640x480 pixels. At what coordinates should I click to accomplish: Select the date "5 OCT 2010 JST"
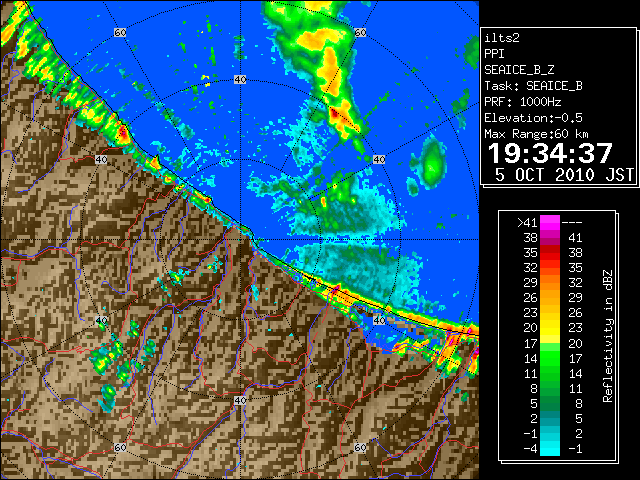[564, 175]
